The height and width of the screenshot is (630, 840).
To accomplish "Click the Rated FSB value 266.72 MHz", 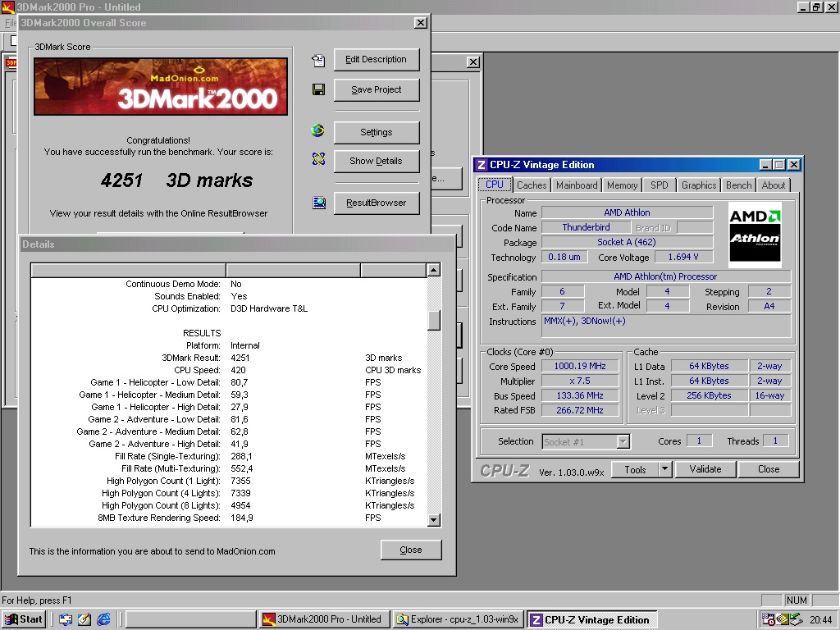I will tap(580, 410).
